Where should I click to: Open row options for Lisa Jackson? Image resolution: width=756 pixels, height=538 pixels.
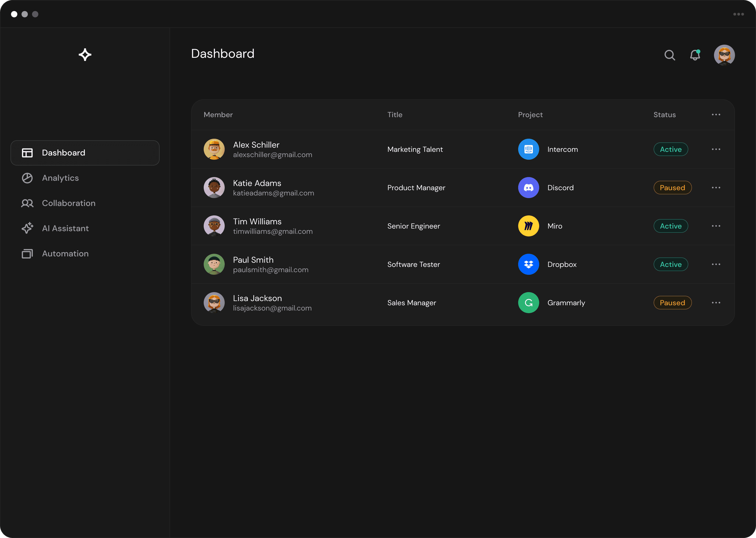[716, 303]
